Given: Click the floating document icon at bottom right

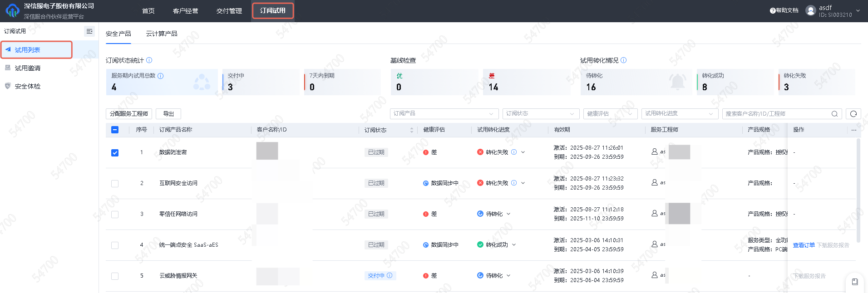Looking at the screenshot, I should click(855, 282).
